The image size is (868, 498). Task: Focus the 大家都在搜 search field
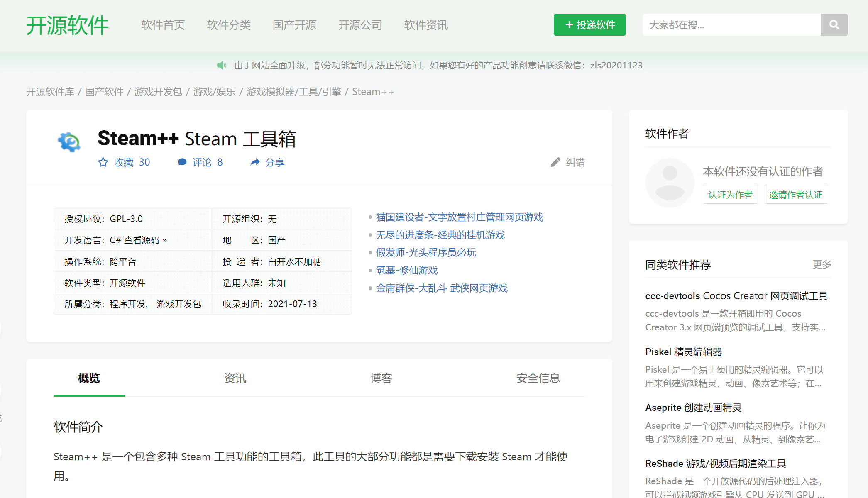731,25
